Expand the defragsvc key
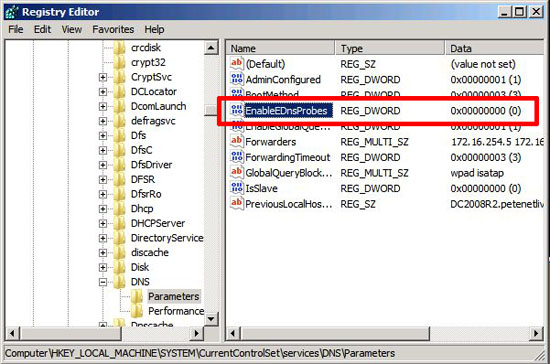The width and height of the screenshot is (550, 364). (x=103, y=121)
